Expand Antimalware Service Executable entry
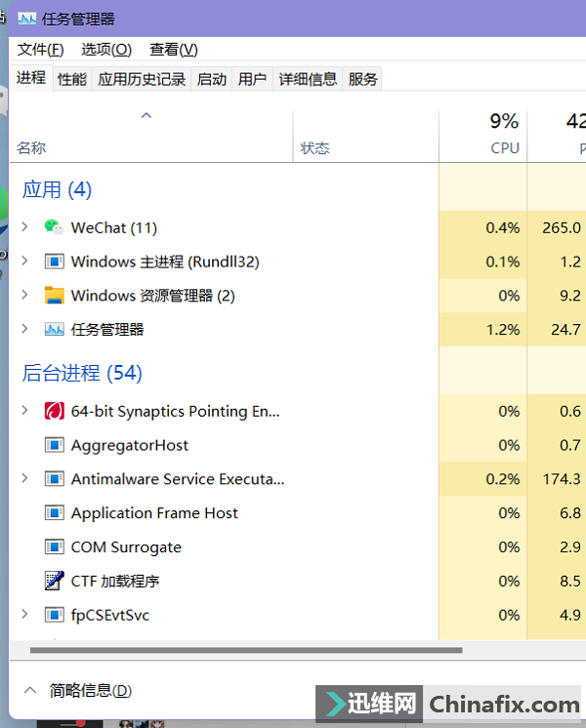The width and height of the screenshot is (586, 728). point(24,479)
